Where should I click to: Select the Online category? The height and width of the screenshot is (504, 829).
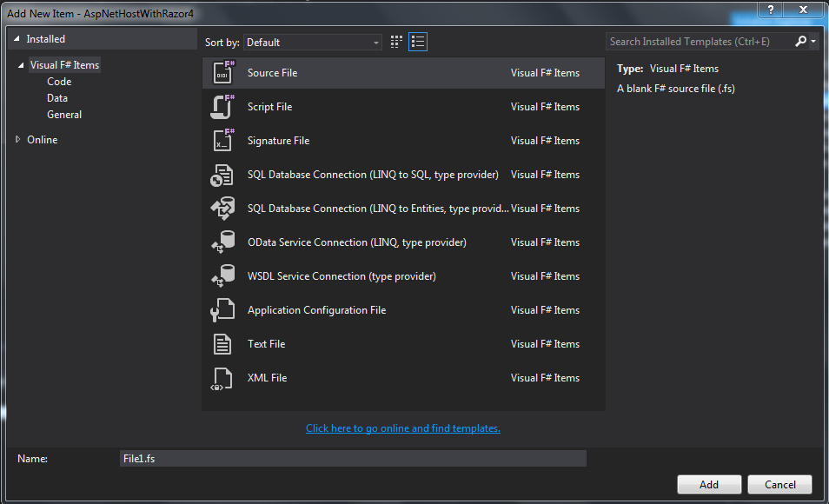(43, 140)
